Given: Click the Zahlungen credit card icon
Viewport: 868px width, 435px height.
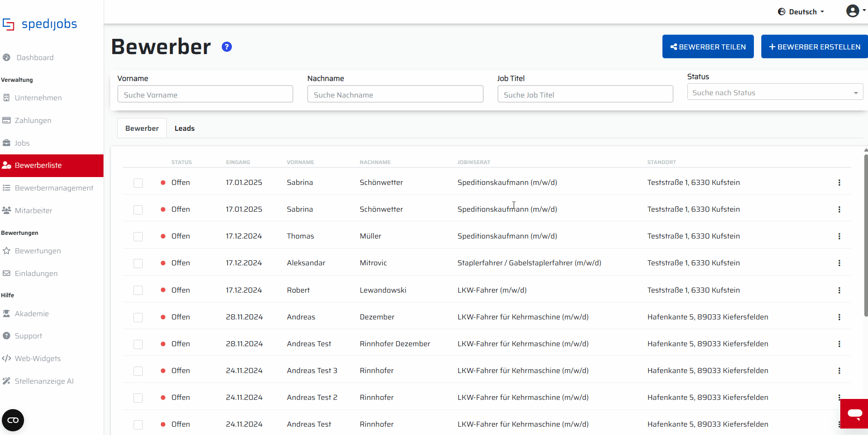Looking at the screenshot, I should [6, 120].
